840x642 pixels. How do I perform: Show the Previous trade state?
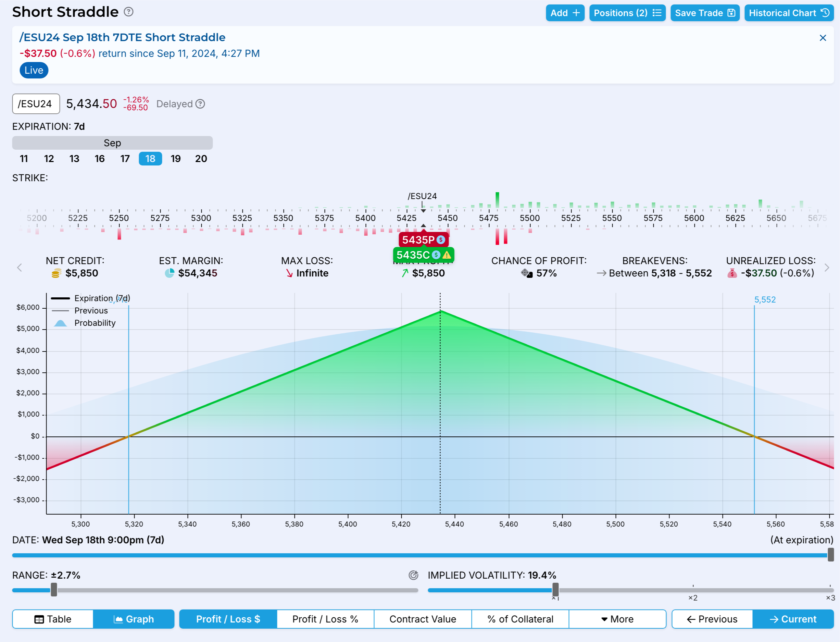(712, 619)
